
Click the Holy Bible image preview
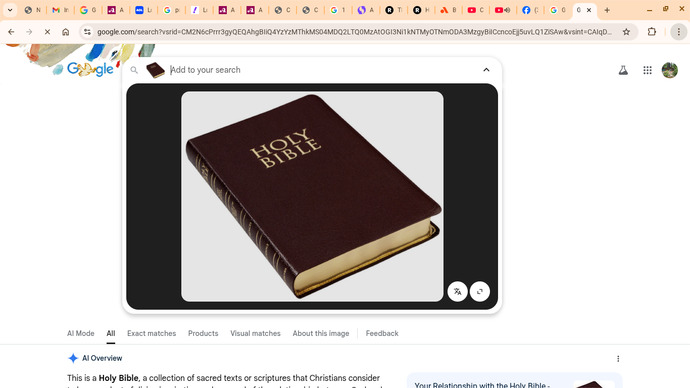(x=312, y=196)
